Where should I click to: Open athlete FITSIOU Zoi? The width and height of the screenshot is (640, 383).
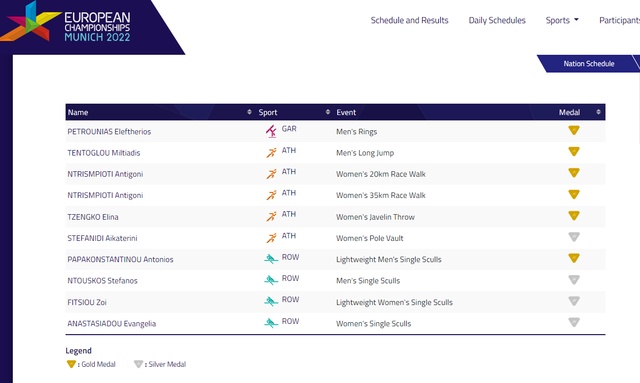[87, 302]
